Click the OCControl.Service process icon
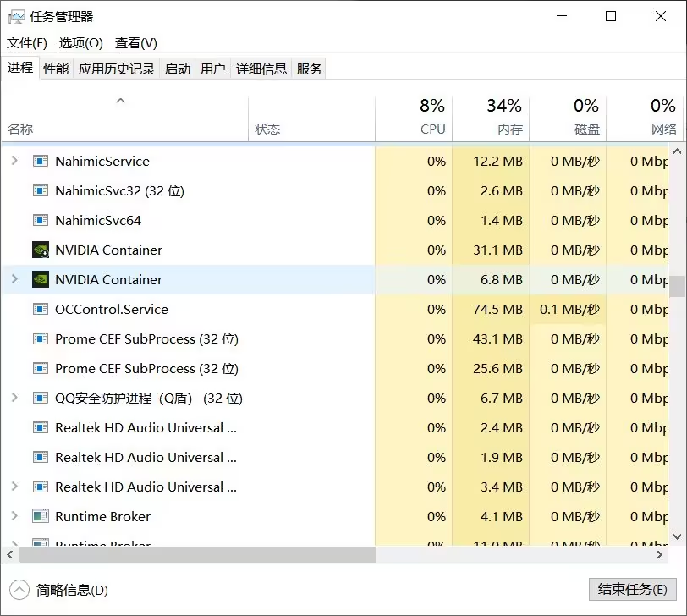 pyautogui.click(x=41, y=310)
